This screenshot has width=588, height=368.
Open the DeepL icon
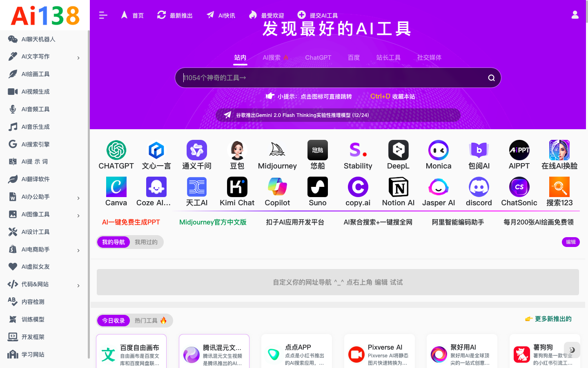[x=399, y=150]
